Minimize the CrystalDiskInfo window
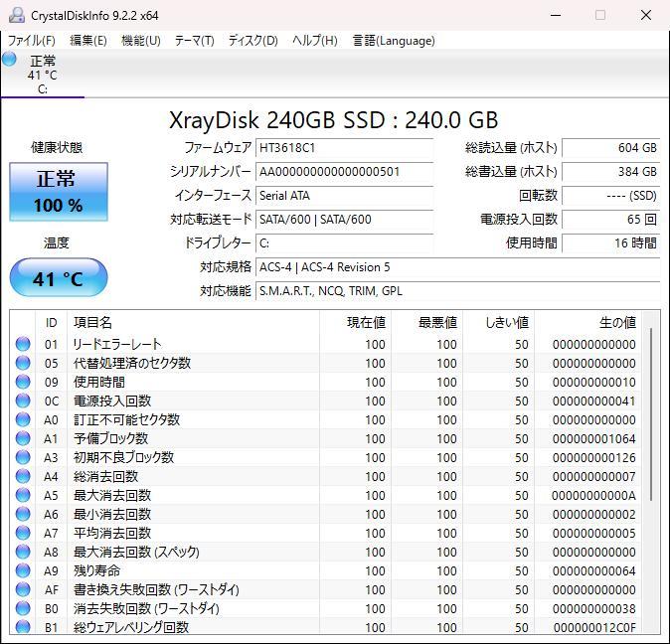The height and width of the screenshot is (644, 670). [556, 15]
